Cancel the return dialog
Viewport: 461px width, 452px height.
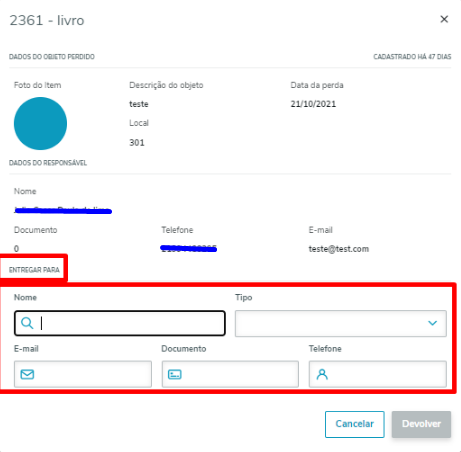(354, 424)
